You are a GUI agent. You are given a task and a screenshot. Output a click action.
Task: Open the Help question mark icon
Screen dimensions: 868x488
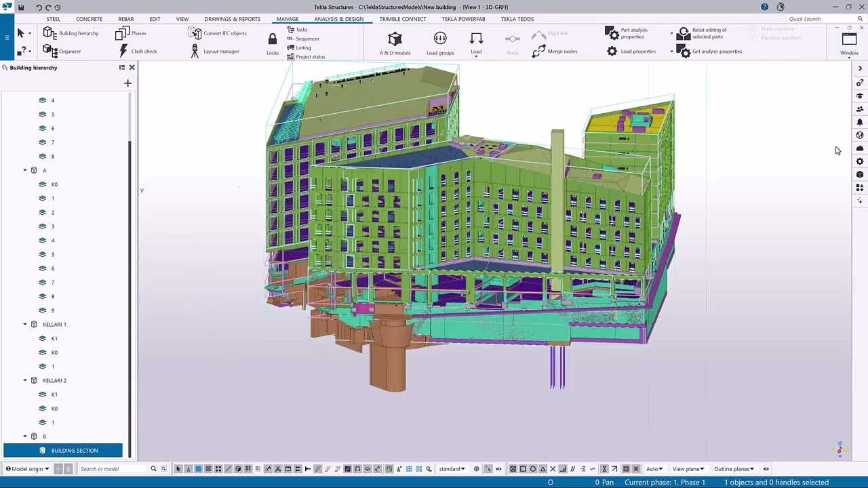click(765, 7)
